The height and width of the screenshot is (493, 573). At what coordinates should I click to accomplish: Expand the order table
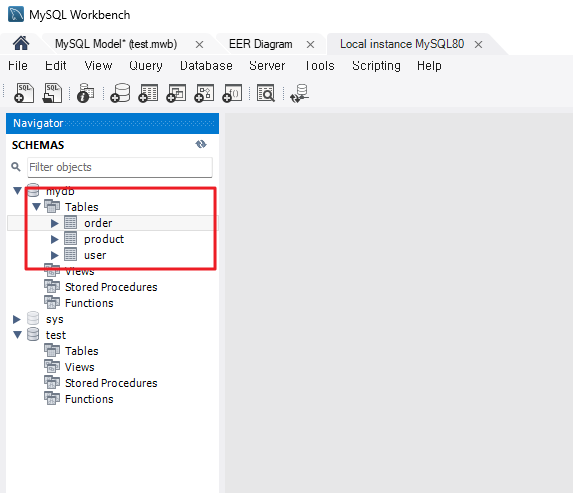pyautogui.click(x=54, y=223)
